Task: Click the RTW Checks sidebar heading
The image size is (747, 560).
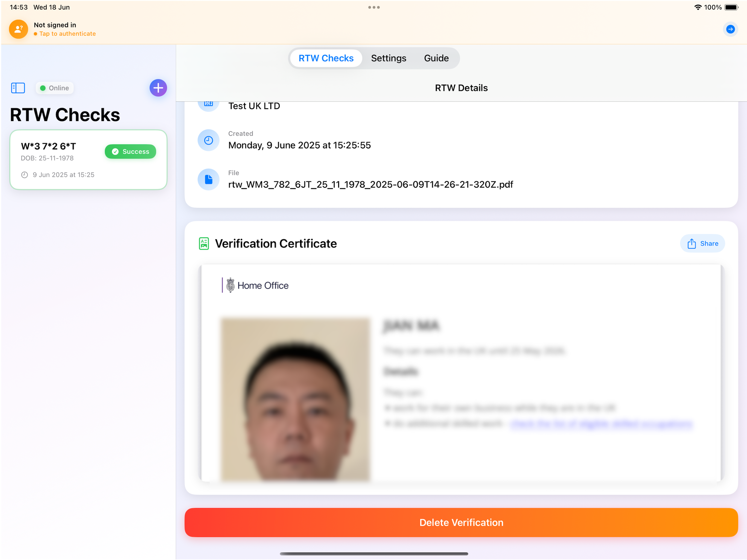Action: [65, 115]
